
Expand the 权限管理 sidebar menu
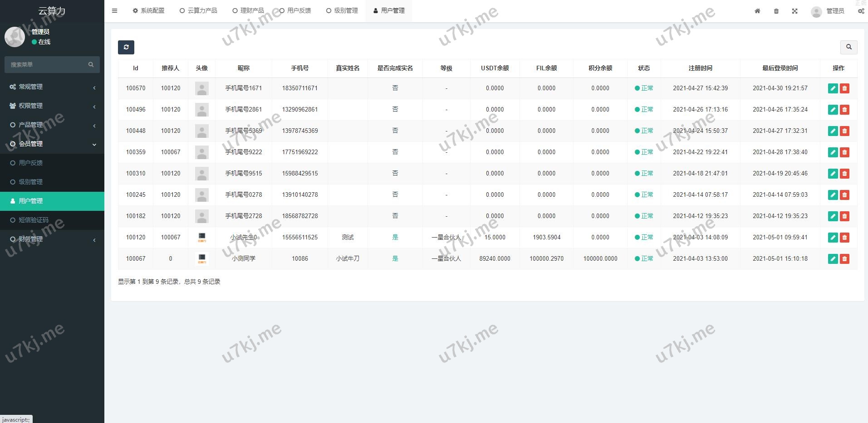pos(52,106)
